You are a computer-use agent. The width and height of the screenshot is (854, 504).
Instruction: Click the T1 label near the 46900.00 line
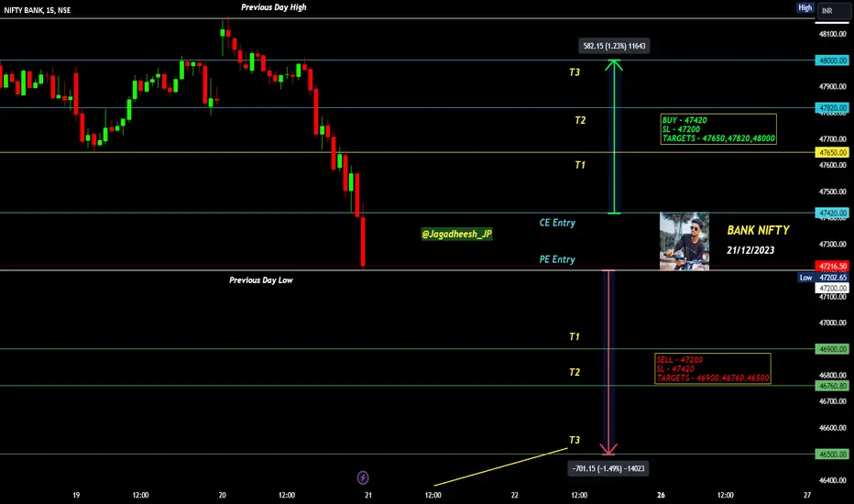(575, 336)
